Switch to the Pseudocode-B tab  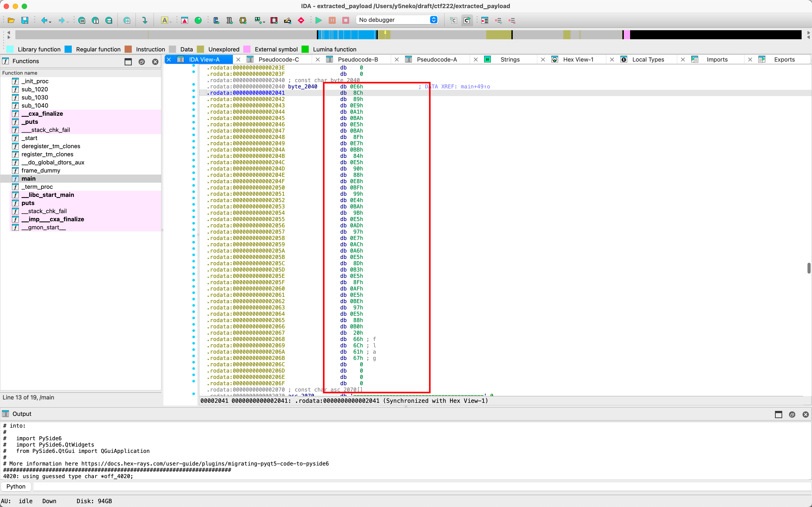coord(358,59)
